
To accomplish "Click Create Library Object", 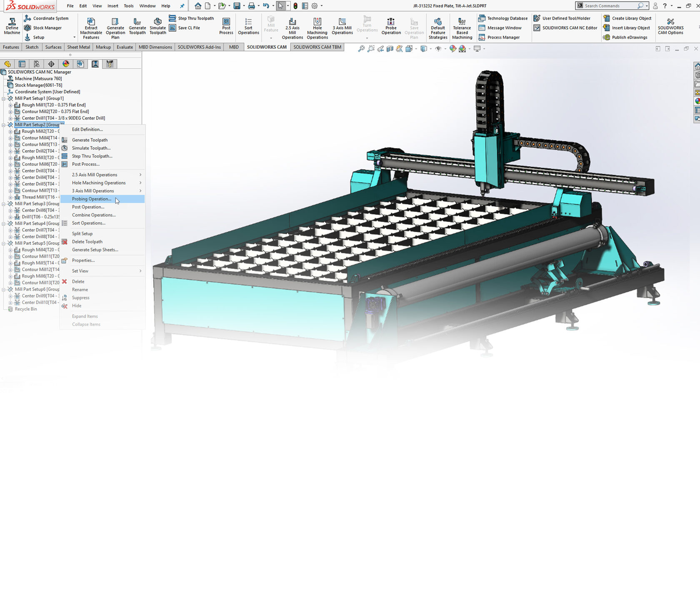I will [x=627, y=18].
